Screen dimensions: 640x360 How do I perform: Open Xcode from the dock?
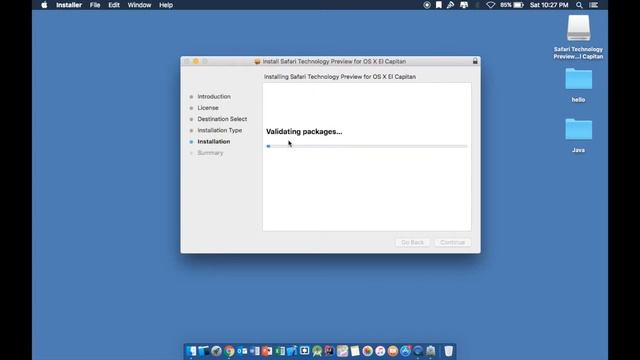(292, 351)
